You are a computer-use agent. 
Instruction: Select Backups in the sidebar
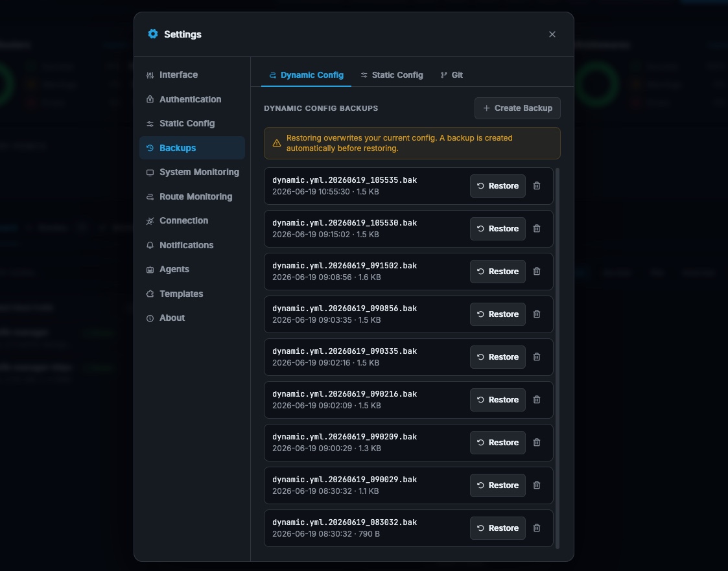pyautogui.click(x=192, y=148)
